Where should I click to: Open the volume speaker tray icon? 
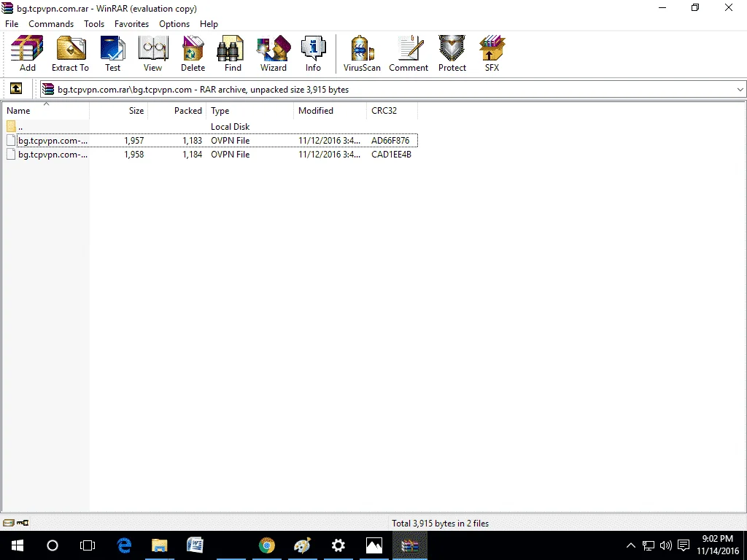coord(665,545)
